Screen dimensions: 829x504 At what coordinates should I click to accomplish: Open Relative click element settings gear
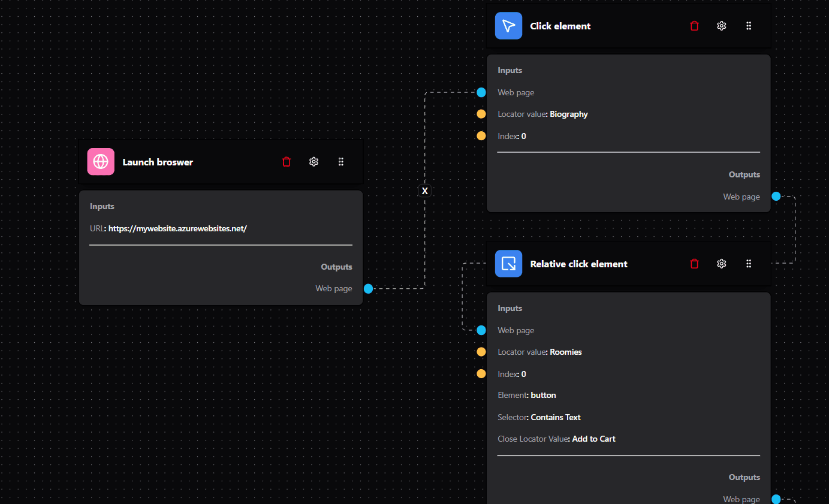click(x=722, y=264)
